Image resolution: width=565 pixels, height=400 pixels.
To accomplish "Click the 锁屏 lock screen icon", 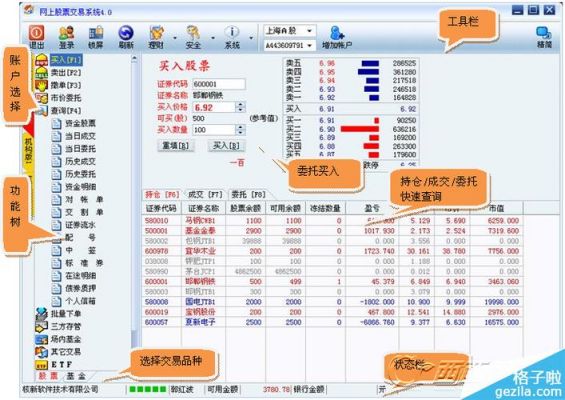I will coord(96,37).
